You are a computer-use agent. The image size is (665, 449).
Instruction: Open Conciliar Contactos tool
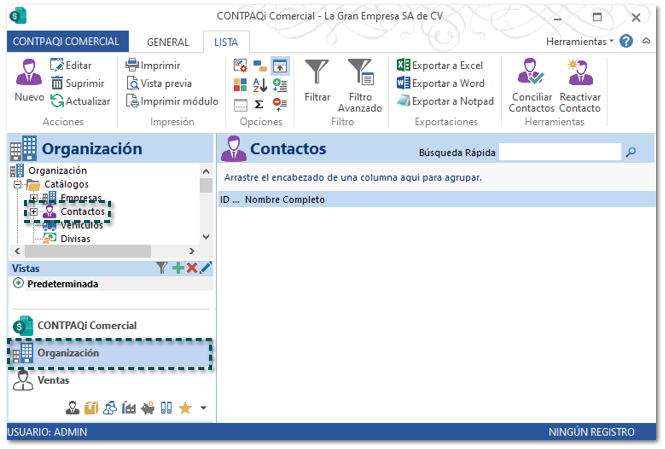pos(531,86)
